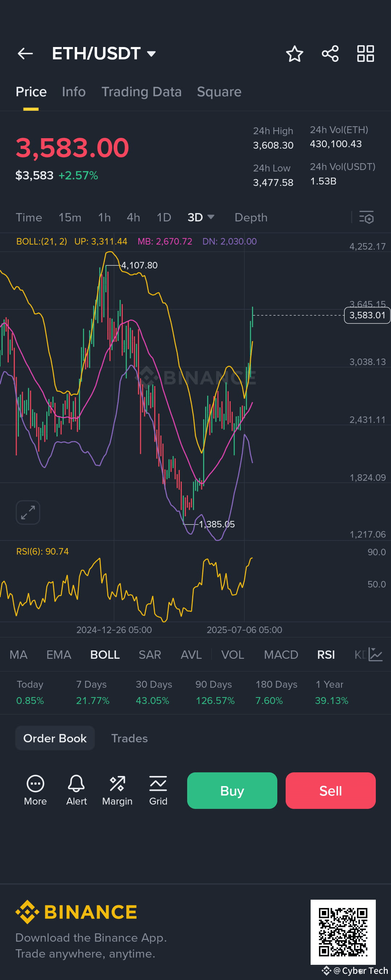Tap the back arrow icon
Image resolution: width=391 pixels, height=980 pixels.
25,54
